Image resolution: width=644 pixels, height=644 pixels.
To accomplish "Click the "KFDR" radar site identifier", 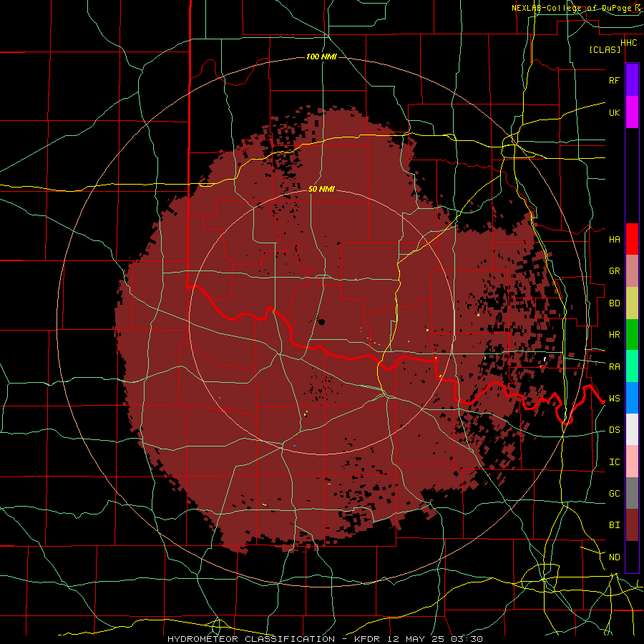I will (367, 639).
